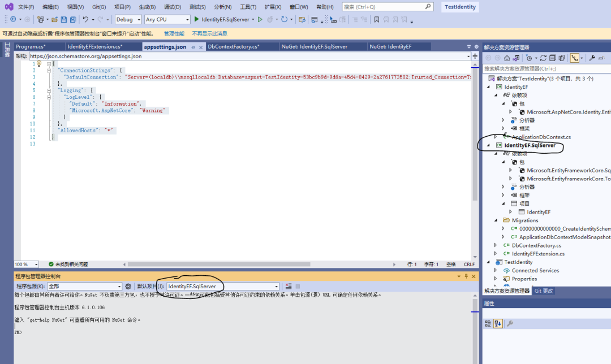Click Start Without Debugging hollow play icon

(x=260, y=19)
